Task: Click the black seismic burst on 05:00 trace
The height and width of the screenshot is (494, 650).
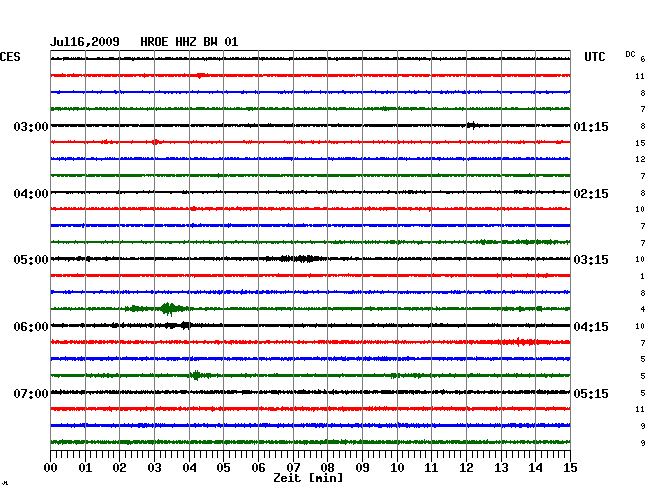Action: (x=301, y=259)
